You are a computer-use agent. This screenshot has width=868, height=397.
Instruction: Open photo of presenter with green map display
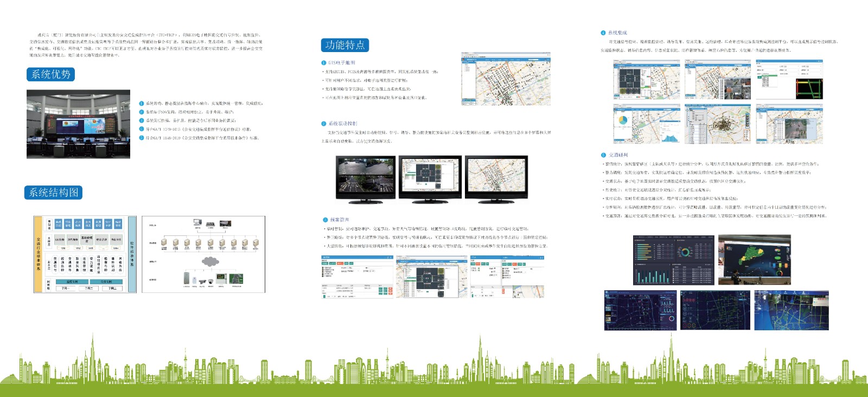[754, 260]
